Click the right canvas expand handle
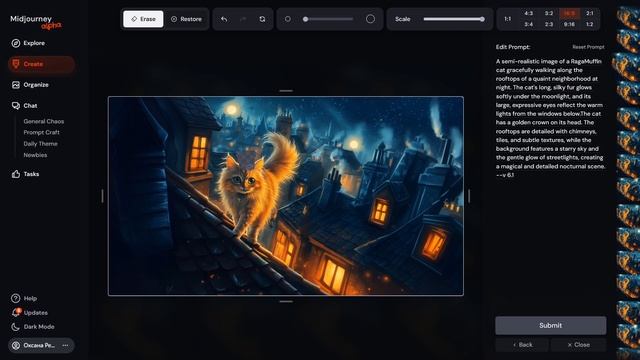The image size is (640, 360). point(469,196)
